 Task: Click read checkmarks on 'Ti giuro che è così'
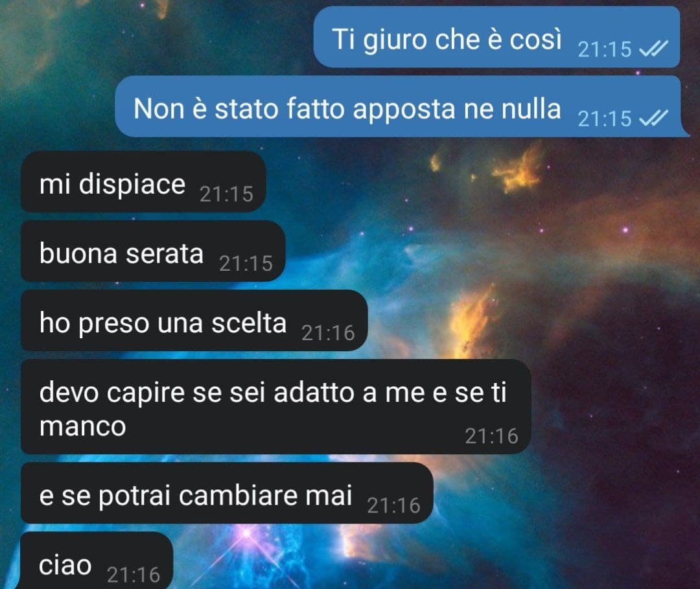click(x=653, y=49)
